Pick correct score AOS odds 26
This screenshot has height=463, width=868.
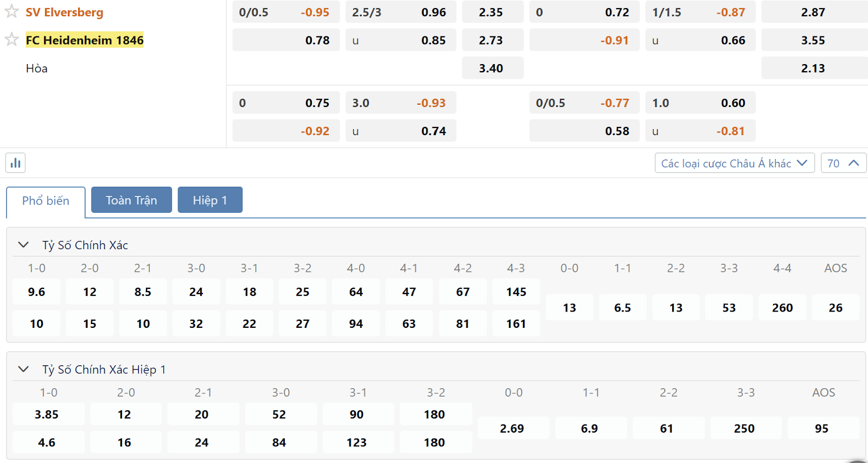835,308
